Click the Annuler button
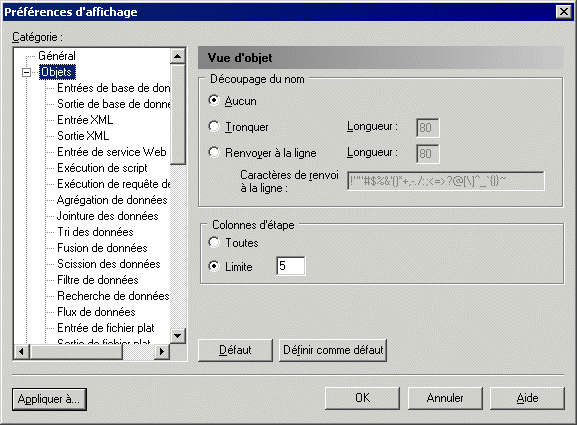Image resolution: width=577 pixels, height=425 pixels. (x=445, y=398)
